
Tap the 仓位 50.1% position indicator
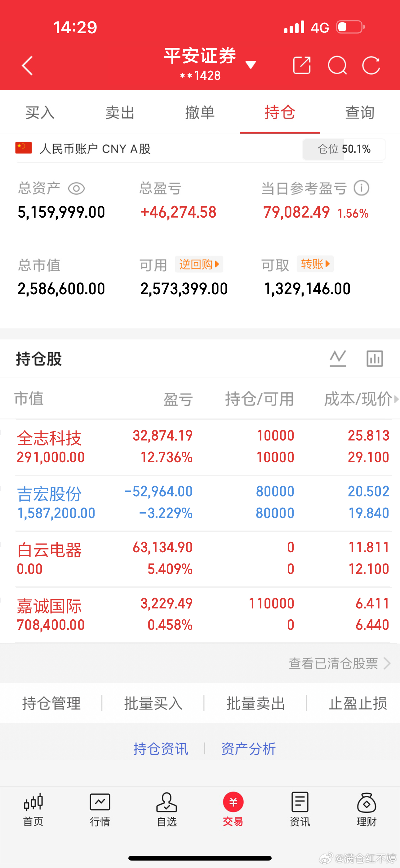[344, 149]
